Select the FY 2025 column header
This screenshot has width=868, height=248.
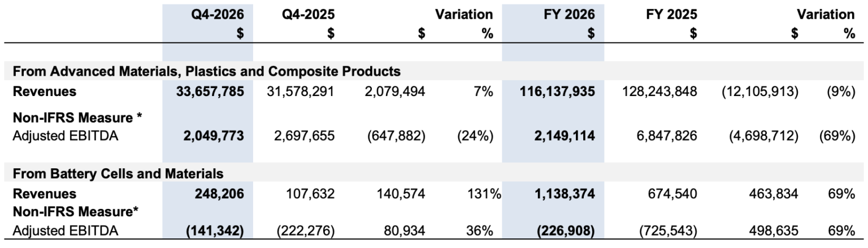[x=671, y=14]
